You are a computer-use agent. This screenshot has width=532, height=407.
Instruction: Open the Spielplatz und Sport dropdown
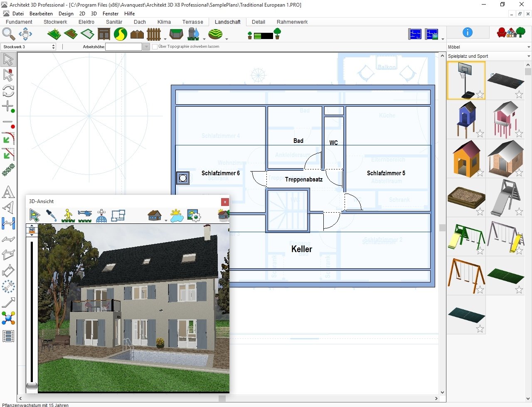489,56
